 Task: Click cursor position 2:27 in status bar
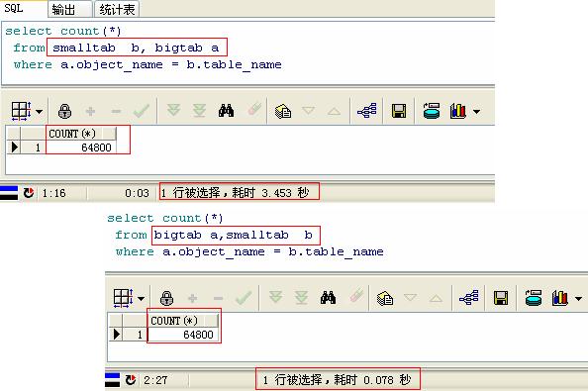pyautogui.click(x=155, y=380)
